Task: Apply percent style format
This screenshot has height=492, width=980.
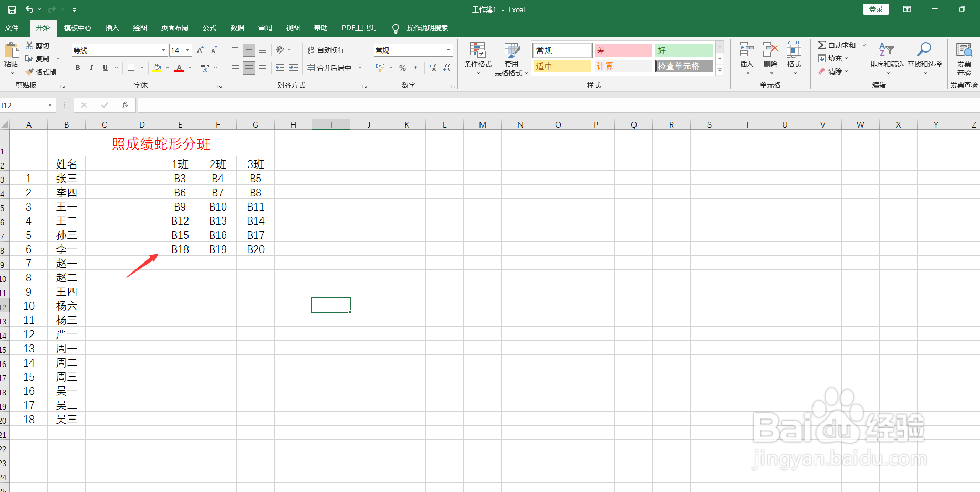Action: pos(403,68)
